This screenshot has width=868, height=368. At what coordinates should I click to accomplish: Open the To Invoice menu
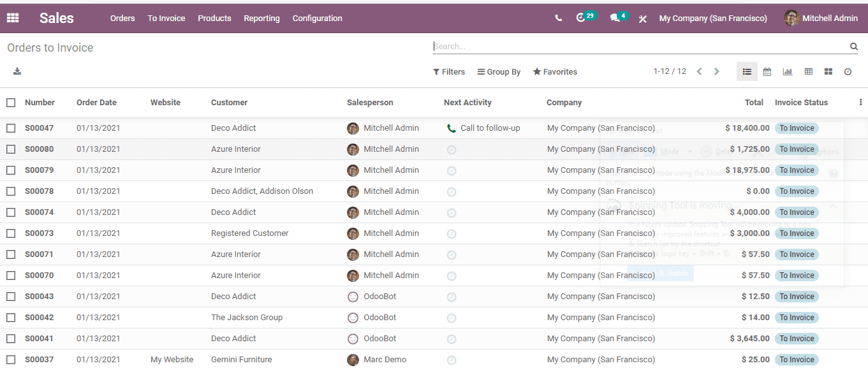point(166,18)
